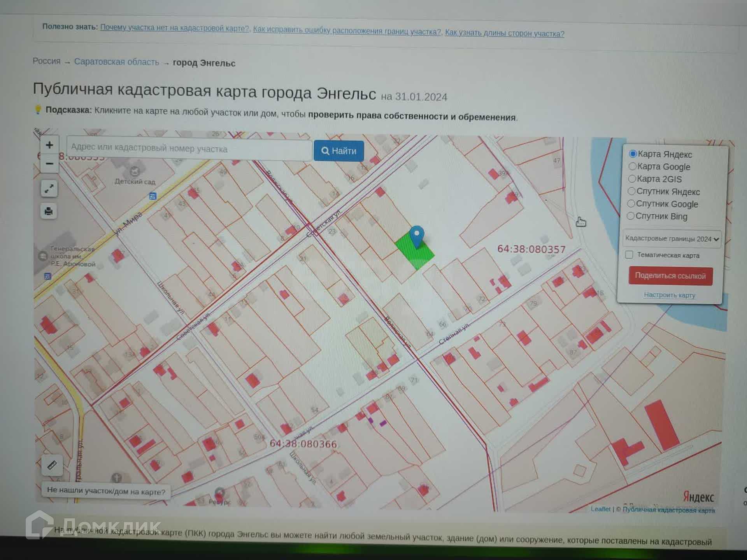
Task: Zoom out the map with minus button
Action: pyautogui.click(x=49, y=163)
